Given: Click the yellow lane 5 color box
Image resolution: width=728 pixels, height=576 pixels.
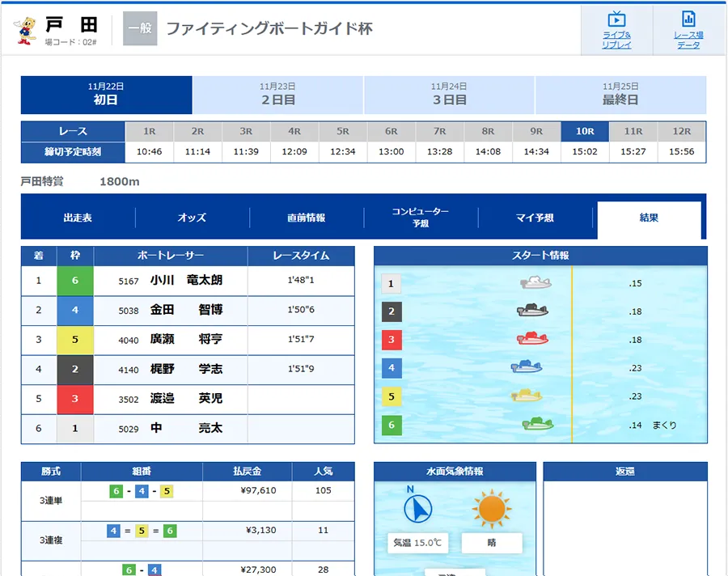Looking at the screenshot, I should coord(75,340).
